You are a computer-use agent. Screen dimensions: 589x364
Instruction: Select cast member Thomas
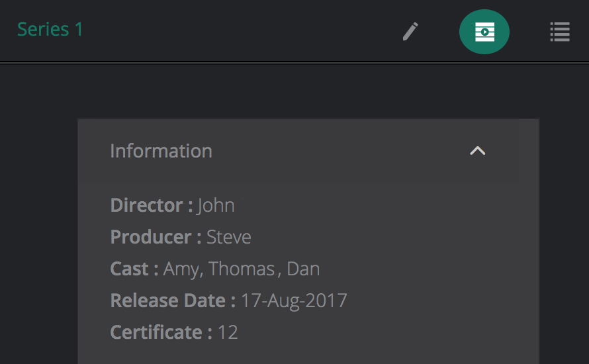(x=242, y=269)
